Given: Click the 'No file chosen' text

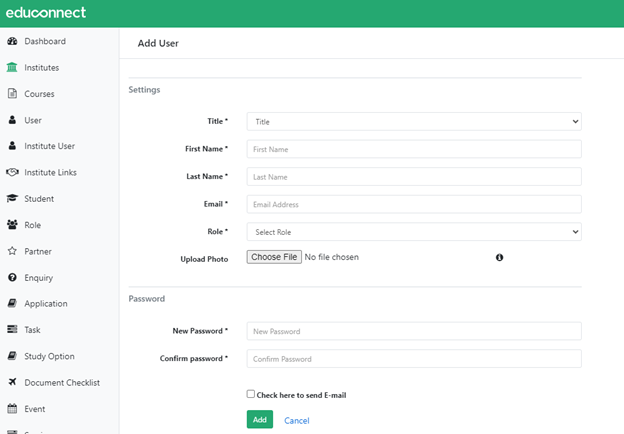Looking at the screenshot, I should [x=332, y=257].
